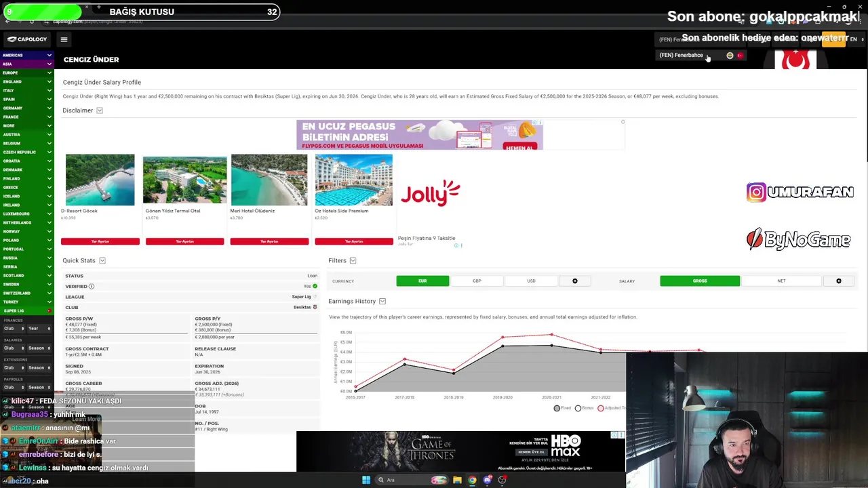The image size is (868, 488).
Task: Click the Game of Thrones HBO Max ad
Action: coord(460,451)
